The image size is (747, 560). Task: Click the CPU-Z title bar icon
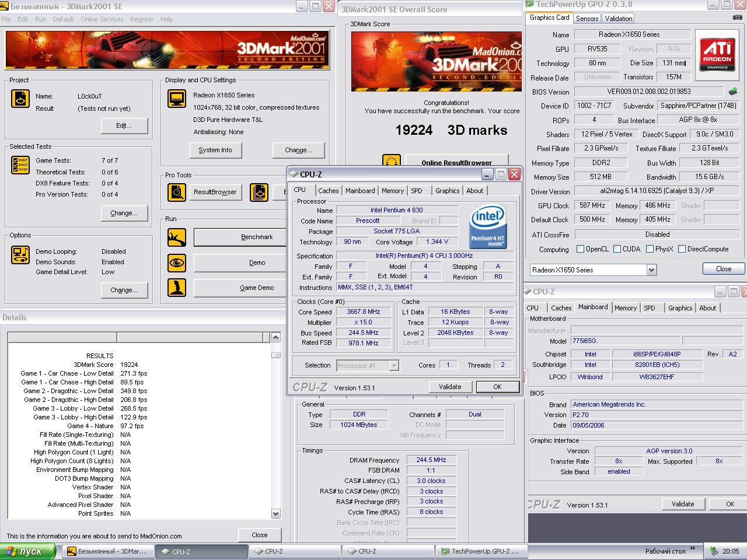click(x=294, y=174)
